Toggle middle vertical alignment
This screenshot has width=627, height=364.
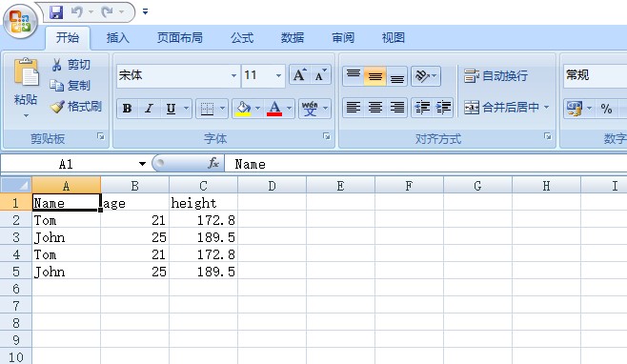tap(374, 76)
